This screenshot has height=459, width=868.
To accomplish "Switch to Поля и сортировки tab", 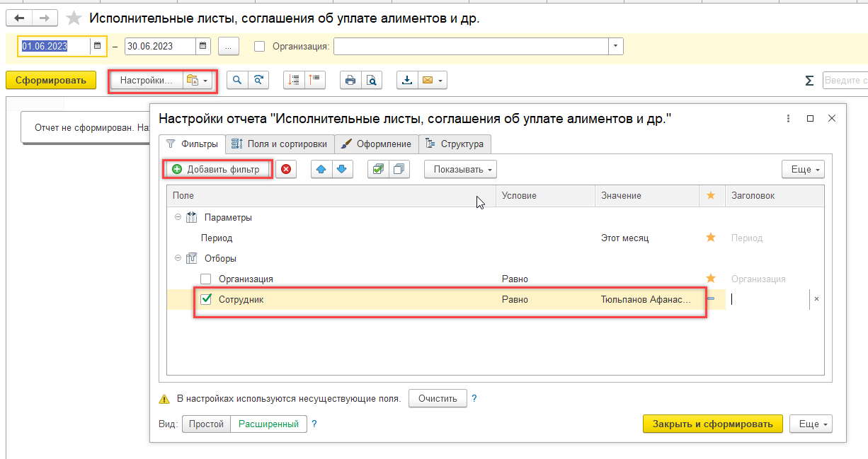I will pos(280,144).
